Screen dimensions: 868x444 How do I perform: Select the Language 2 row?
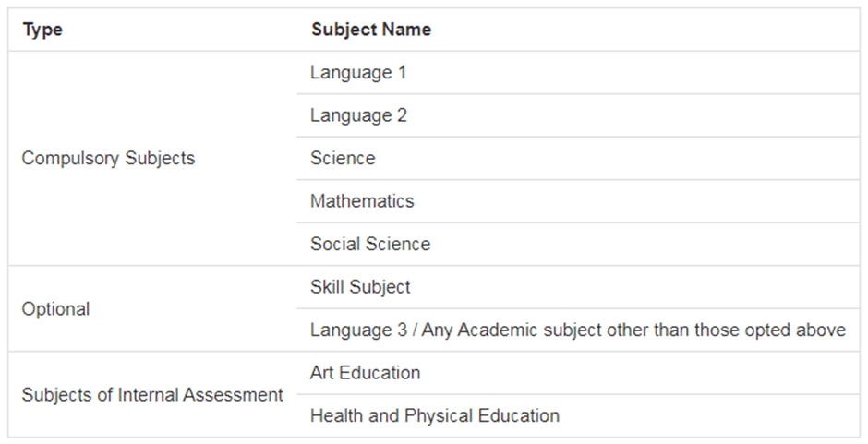pyautogui.click(x=578, y=115)
